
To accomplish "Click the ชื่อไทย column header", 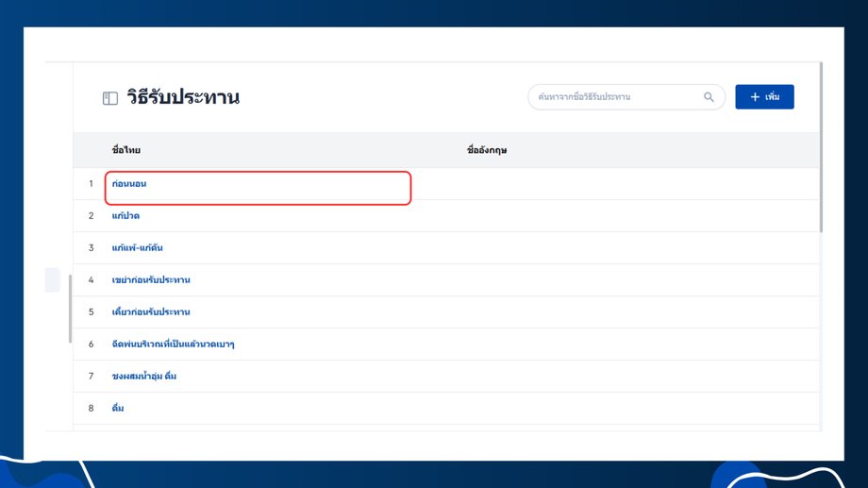I will [x=126, y=150].
